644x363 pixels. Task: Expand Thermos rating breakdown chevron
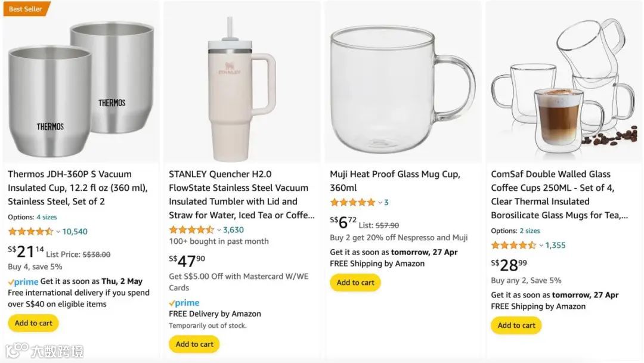click(x=58, y=231)
